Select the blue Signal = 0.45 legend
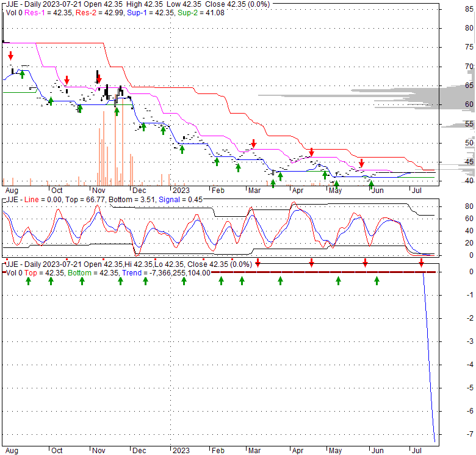 point(181,200)
